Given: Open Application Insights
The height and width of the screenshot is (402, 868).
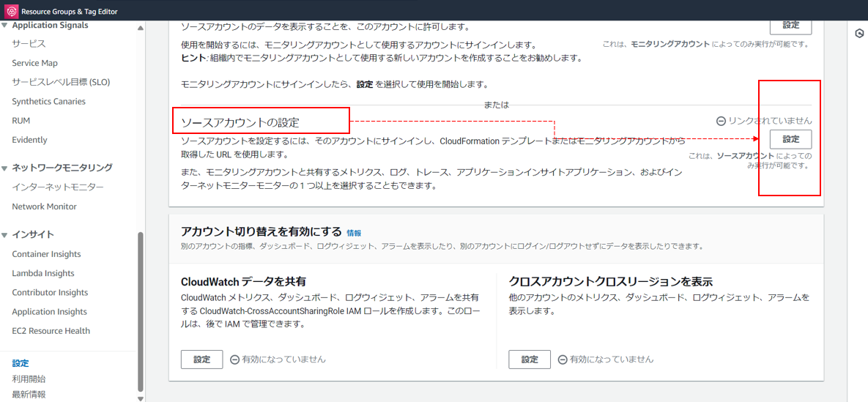Looking at the screenshot, I should coord(49,312).
